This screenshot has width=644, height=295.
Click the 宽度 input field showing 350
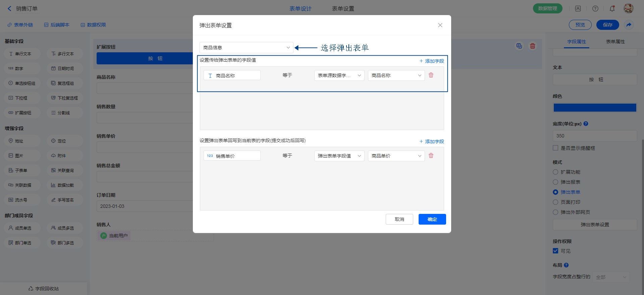[x=595, y=136]
